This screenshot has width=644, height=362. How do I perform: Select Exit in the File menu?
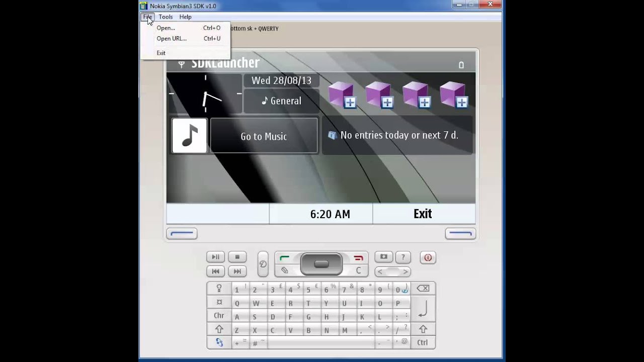[x=185, y=53]
